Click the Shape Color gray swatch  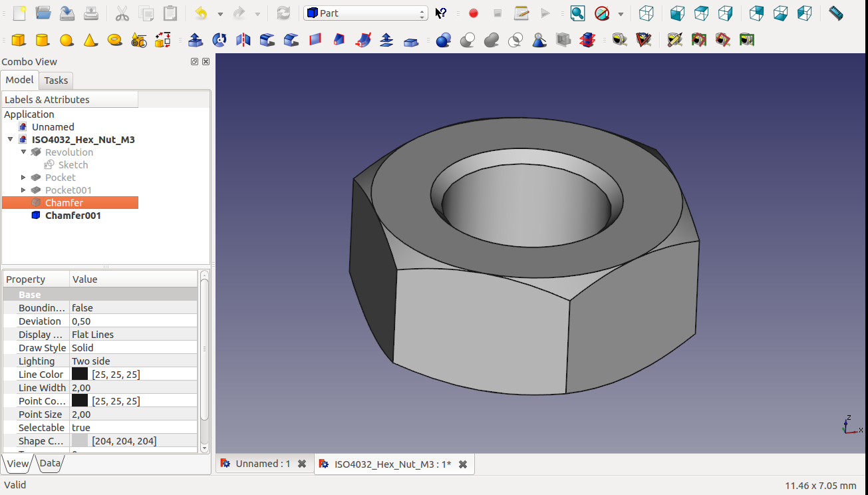[80, 441]
